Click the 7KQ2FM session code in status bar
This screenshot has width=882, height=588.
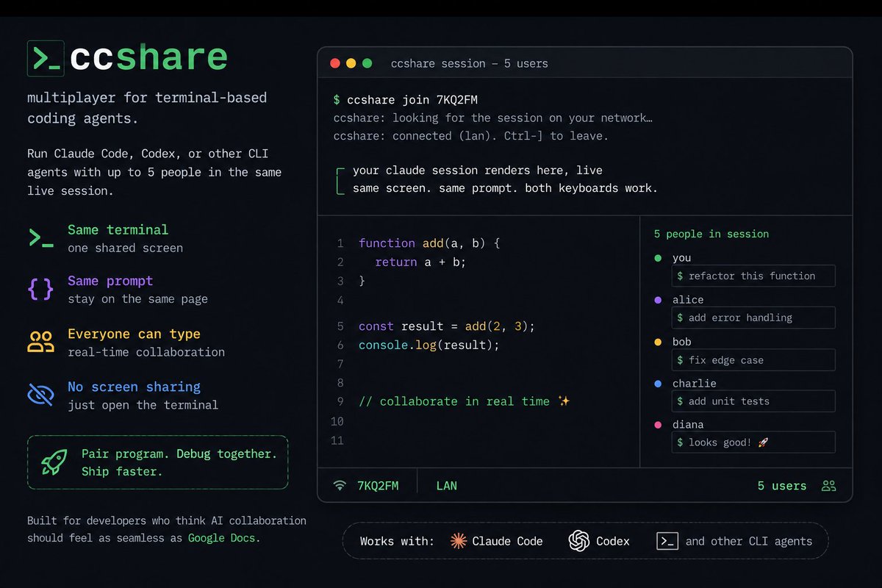(378, 486)
